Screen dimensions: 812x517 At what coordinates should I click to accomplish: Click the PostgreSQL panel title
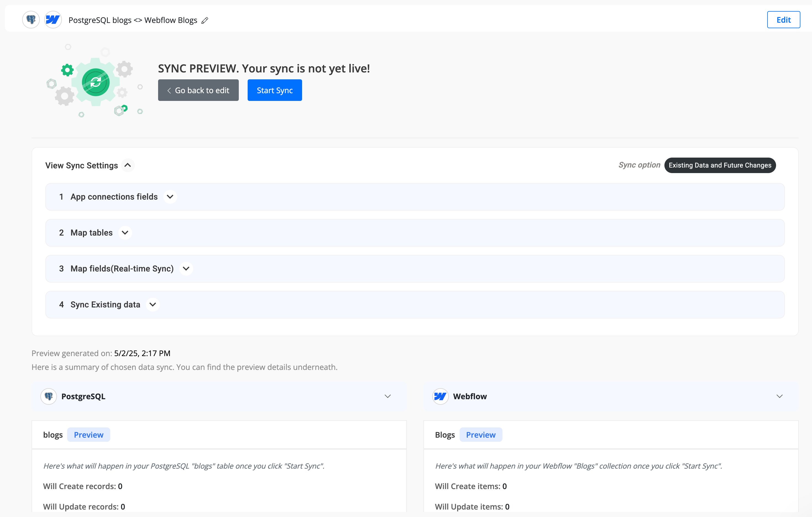pyautogui.click(x=83, y=396)
